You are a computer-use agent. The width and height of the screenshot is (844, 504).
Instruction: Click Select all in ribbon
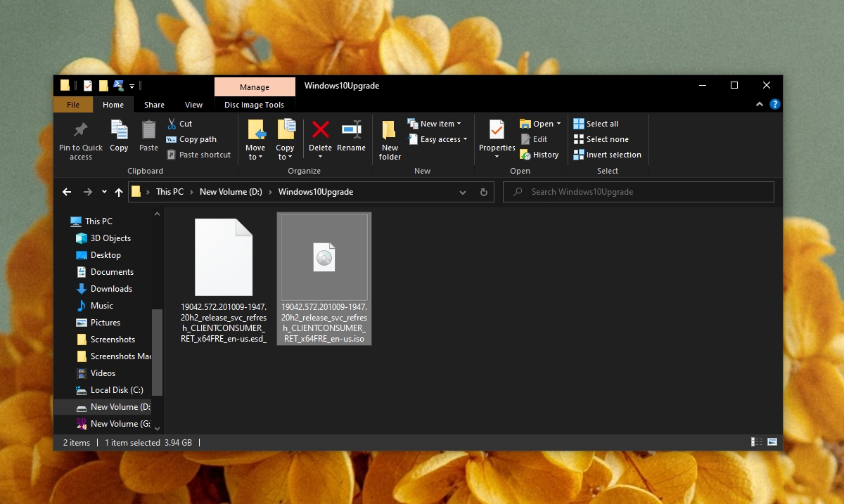click(596, 124)
